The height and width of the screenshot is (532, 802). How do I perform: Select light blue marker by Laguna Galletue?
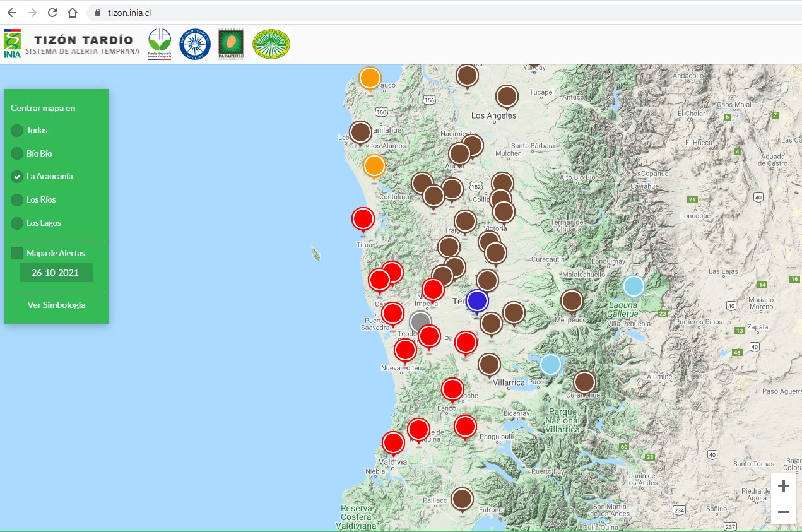634,286
